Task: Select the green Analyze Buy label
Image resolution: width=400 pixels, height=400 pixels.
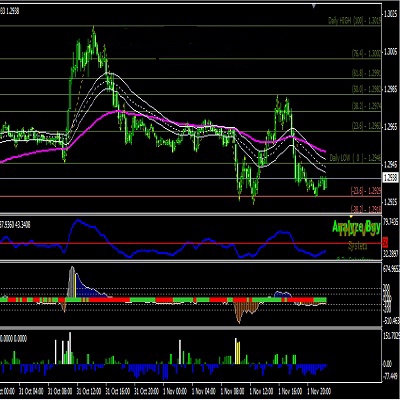Action: pyautogui.click(x=356, y=227)
